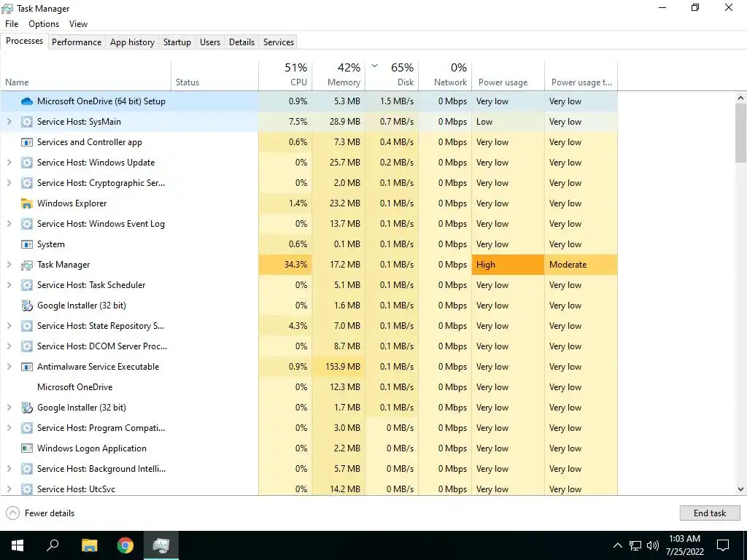Image resolution: width=747 pixels, height=560 pixels.
Task: Expand the Task Manager process group
Action: (9, 265)
